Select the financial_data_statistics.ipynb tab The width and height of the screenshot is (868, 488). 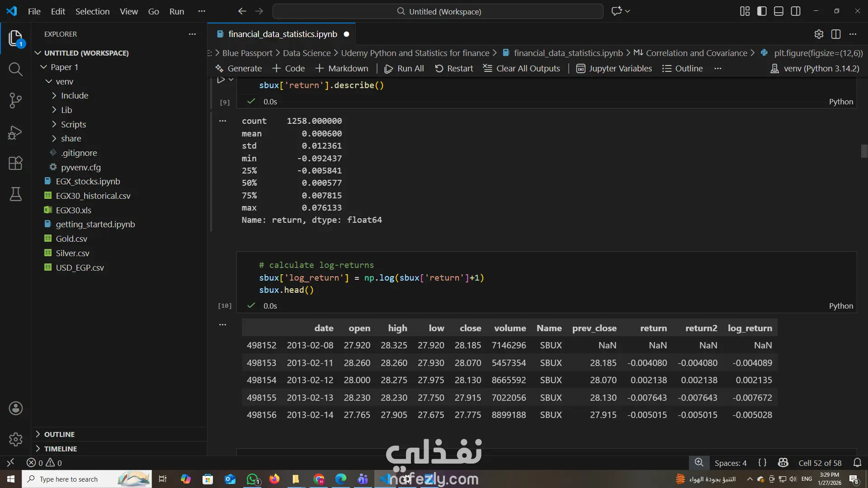[283, 34]
